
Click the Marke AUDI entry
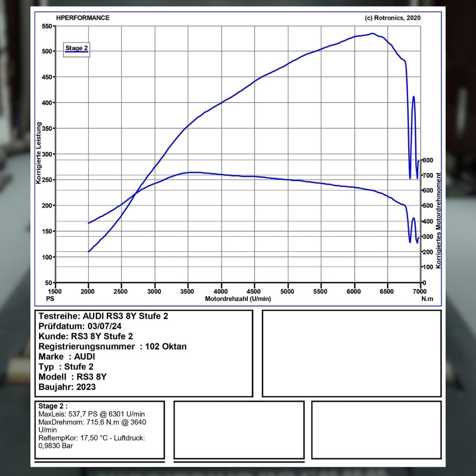click(x=67, y=357)
